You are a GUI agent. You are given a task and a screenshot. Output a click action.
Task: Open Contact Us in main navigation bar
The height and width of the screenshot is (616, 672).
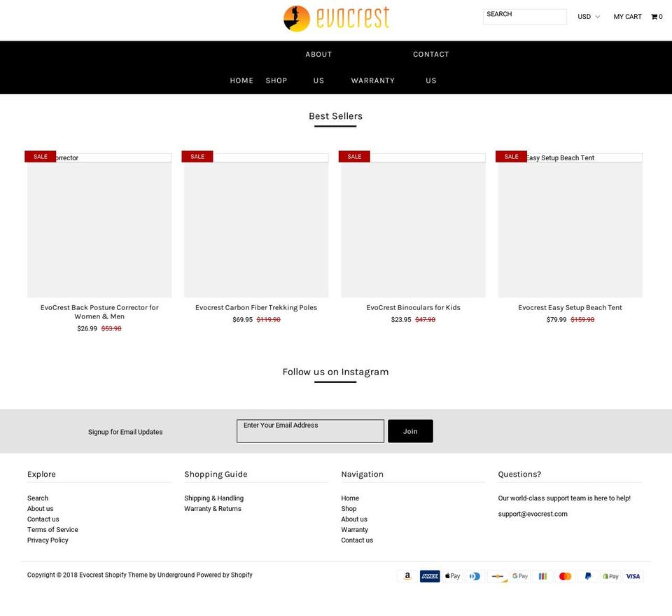click(431, 67)
